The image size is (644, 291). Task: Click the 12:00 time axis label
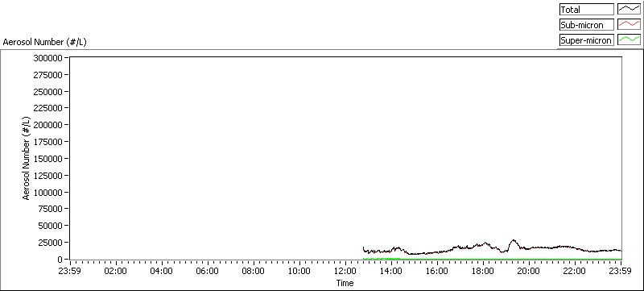346,271
